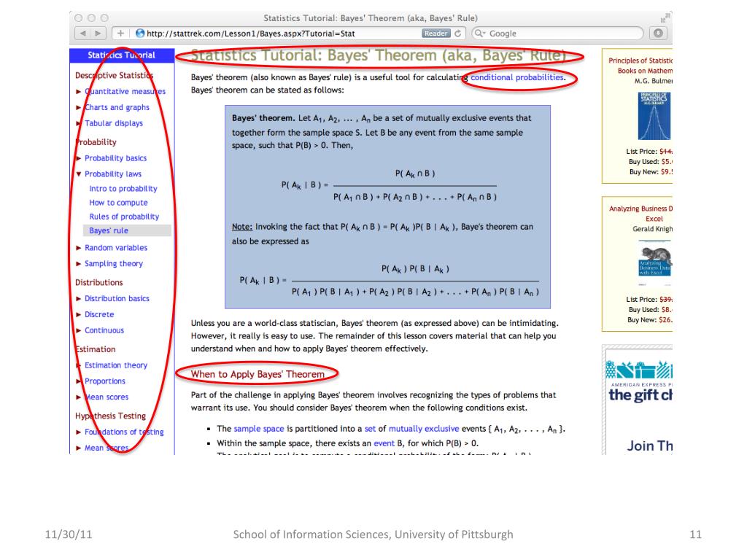Screen dimensions: 747x560
Task: Click the Sampling theory link text
Action: [x=114, y=264]
